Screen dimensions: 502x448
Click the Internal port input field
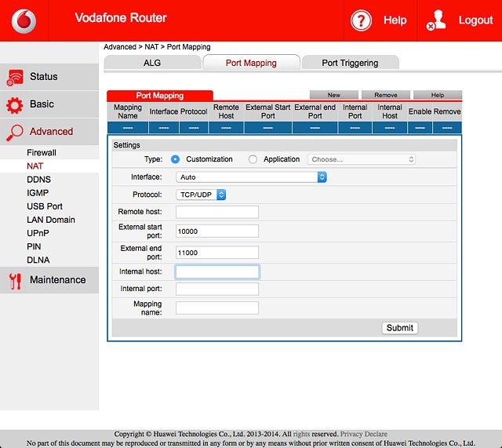[x=217, y=289]
